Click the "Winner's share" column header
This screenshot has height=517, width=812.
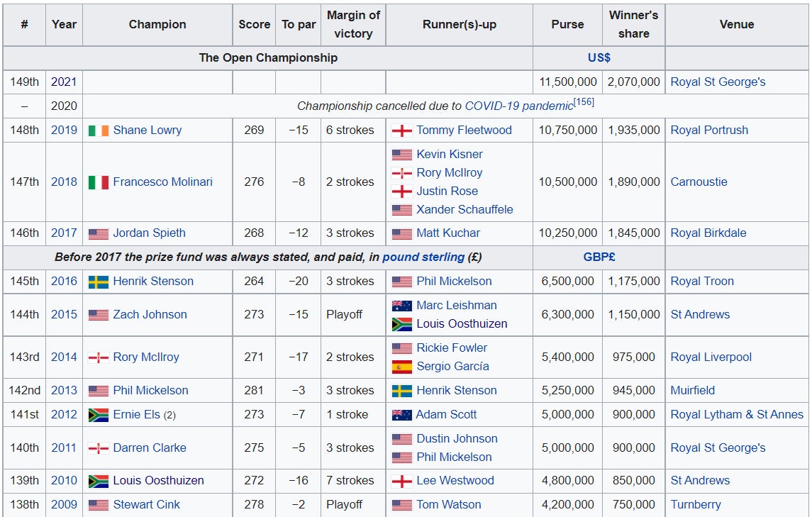[x=633, y=24]
